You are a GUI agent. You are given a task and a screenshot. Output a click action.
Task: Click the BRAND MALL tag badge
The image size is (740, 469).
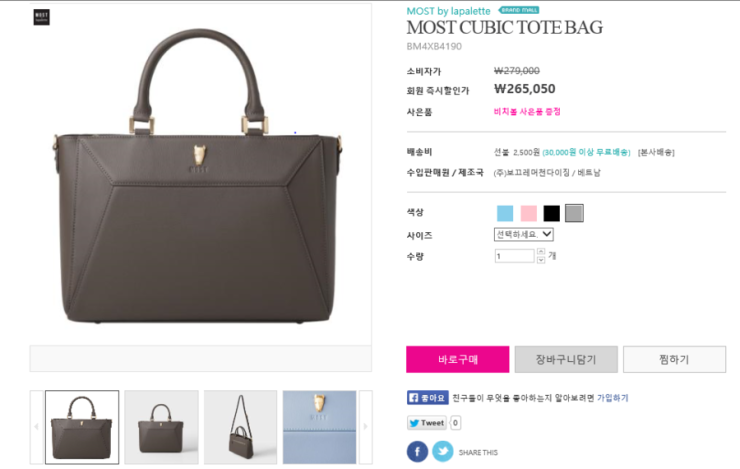pyautogui.click(x=519, y=10)
